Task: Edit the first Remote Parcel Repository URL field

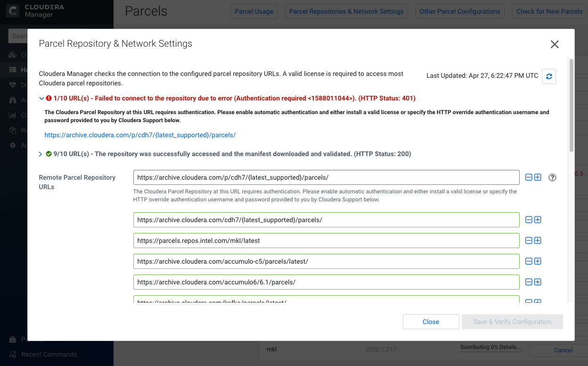Action: tap(326, 178)
